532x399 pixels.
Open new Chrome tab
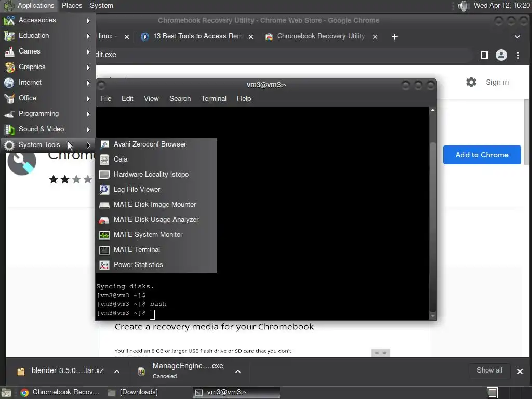[395, 37]
